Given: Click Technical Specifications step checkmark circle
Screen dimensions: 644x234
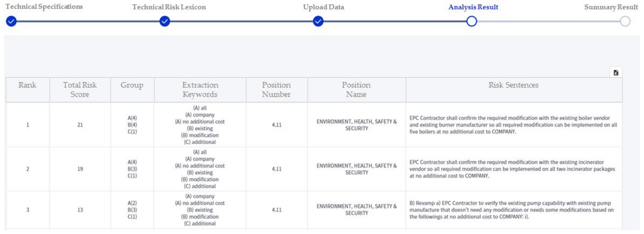Looking at the screenshot, I should tap(11, 21).
